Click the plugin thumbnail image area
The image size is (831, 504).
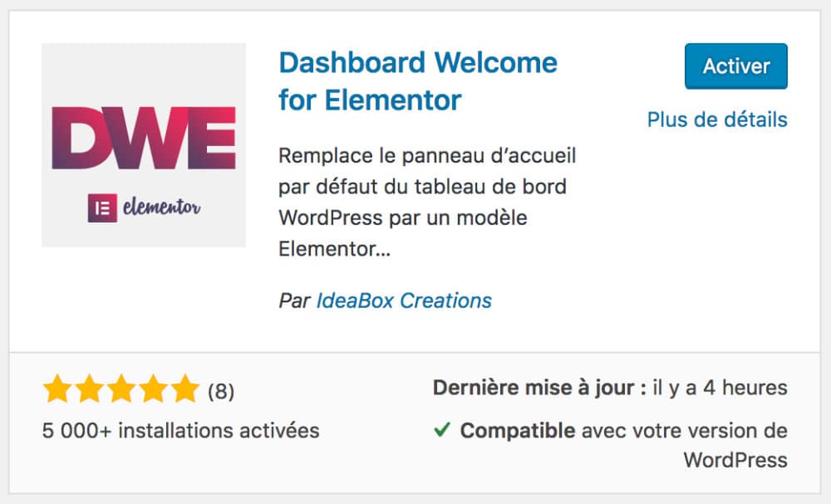145,144
